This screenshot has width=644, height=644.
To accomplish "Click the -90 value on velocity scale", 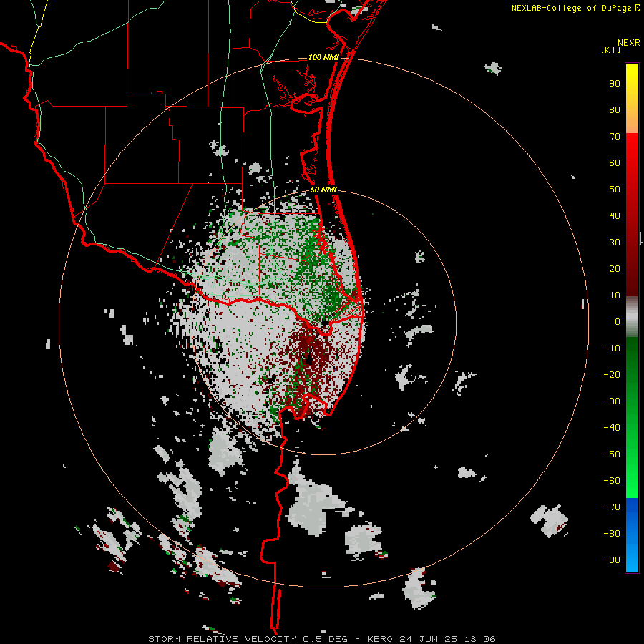I will 612,560.
